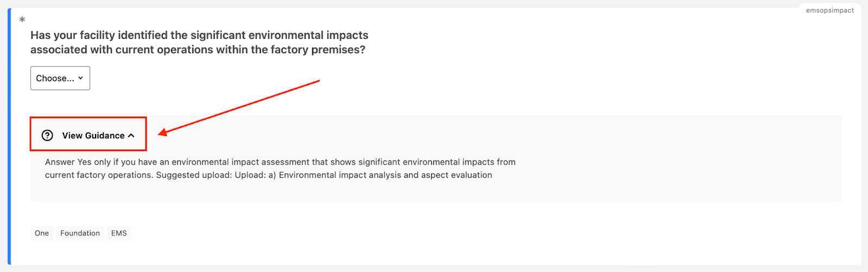Click the emsopsimpact identifier label
The width and height of the screenshot is (868, 272).
pos(829,10)
